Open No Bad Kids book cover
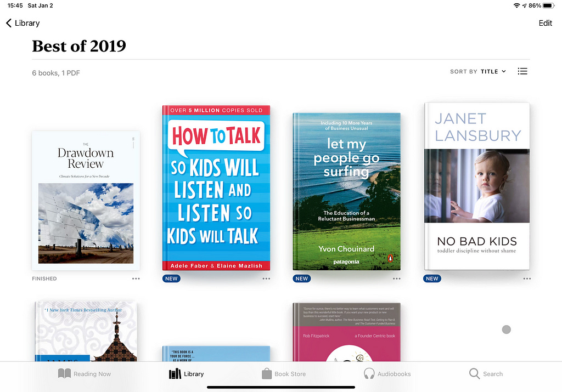562x392 pixels. 477,186
